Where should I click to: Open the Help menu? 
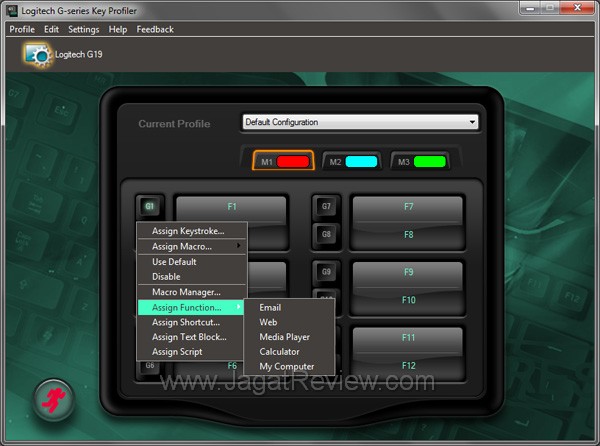coord(117,29)
